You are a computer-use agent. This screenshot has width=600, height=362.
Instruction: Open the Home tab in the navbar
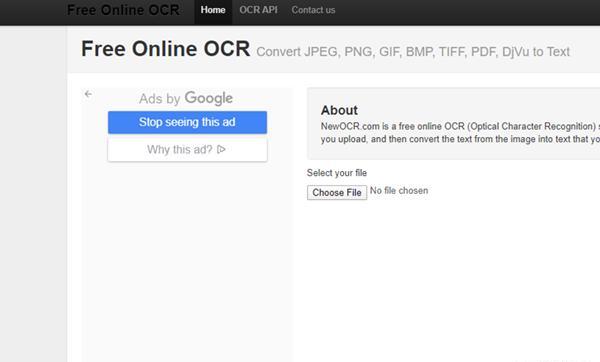tap(213, 10)
